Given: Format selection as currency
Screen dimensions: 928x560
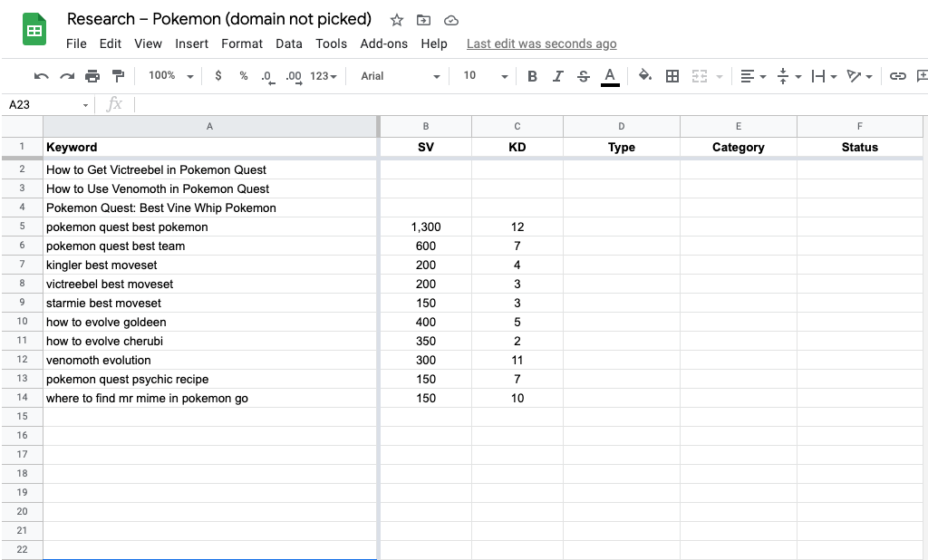Looking at the screenshot, I should [x=218, y=76].
